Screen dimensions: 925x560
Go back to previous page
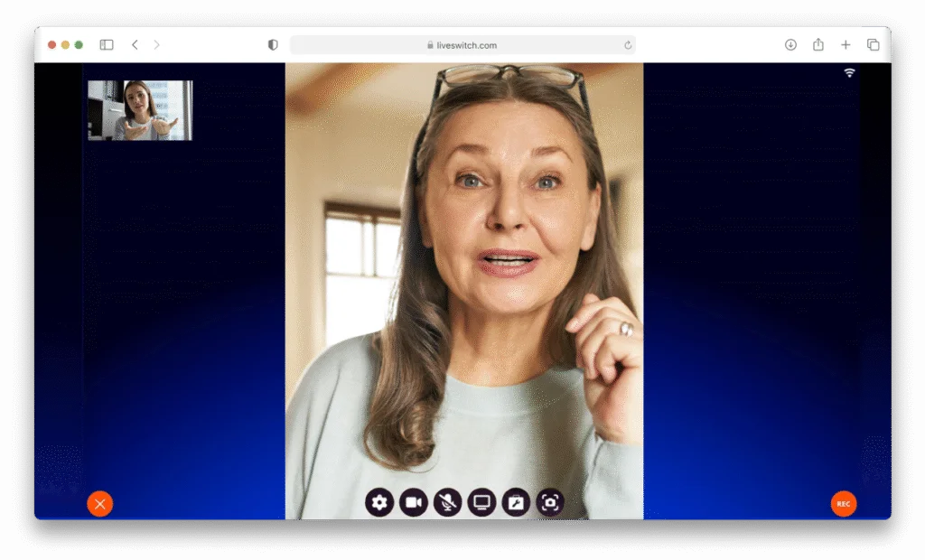135,45
